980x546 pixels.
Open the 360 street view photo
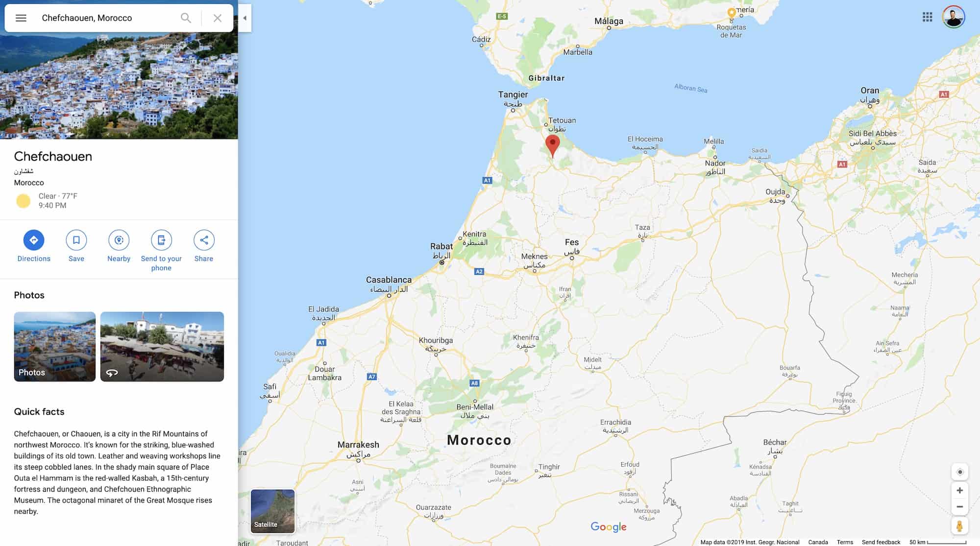pos(162,347)
